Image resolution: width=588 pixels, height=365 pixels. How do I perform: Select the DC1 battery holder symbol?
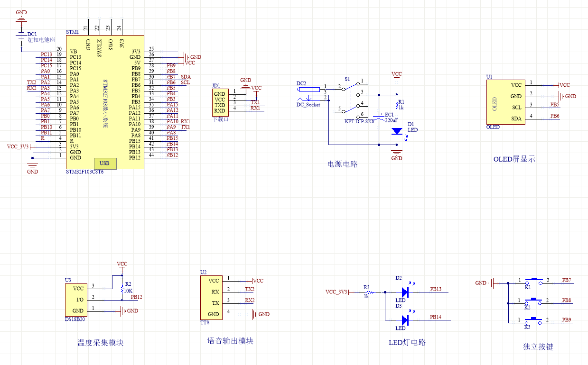[x=21, y=37]
